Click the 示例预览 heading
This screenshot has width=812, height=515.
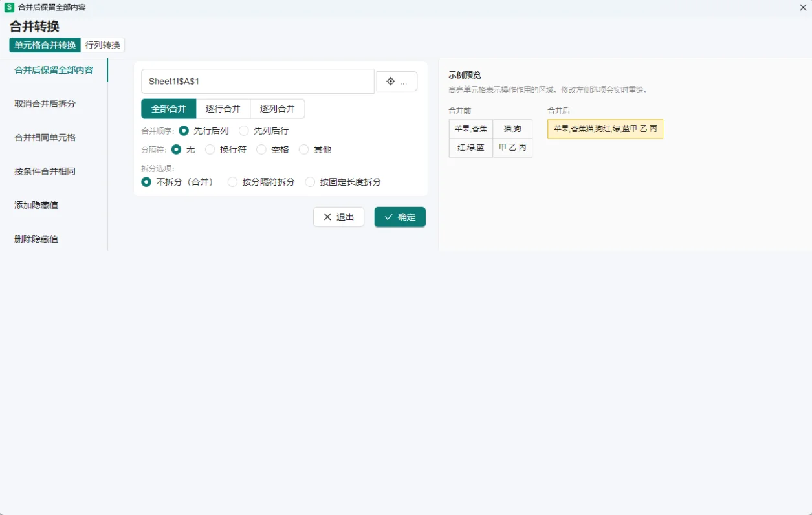pos(465,75)
